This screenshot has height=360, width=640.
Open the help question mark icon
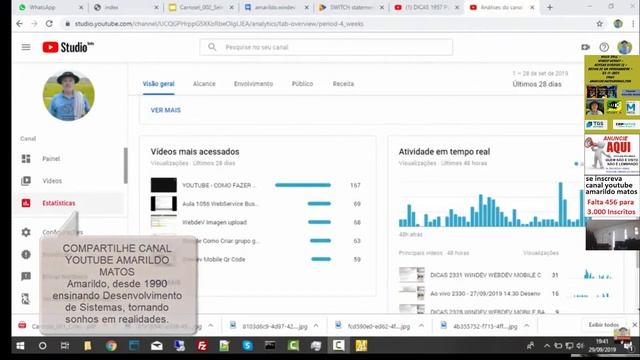[604, 47]
